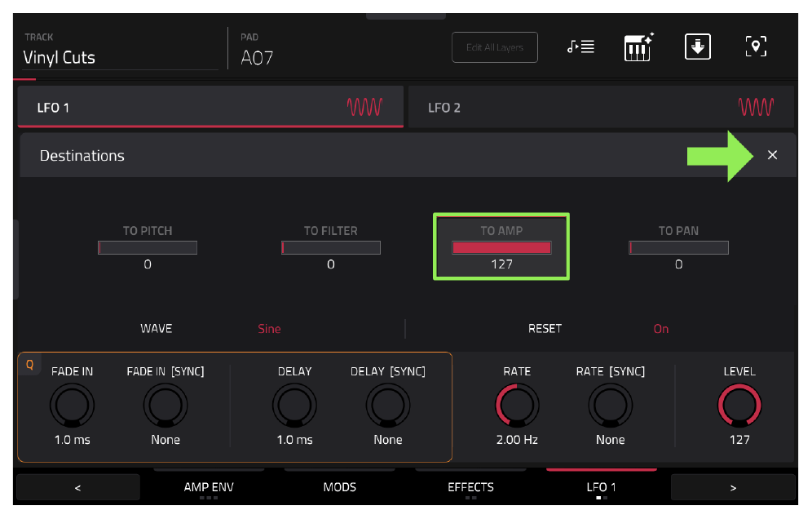Go to previous page with left arrow

coord(78,487)
